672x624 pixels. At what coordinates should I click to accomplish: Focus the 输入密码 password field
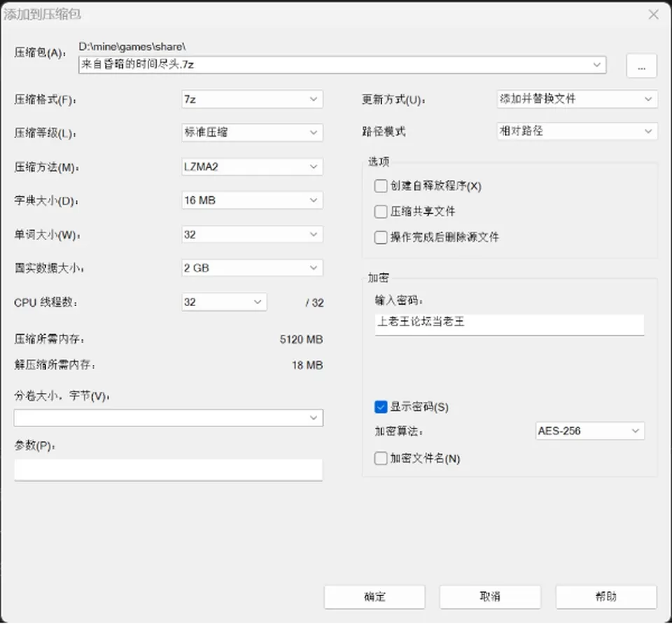(510, 325)
